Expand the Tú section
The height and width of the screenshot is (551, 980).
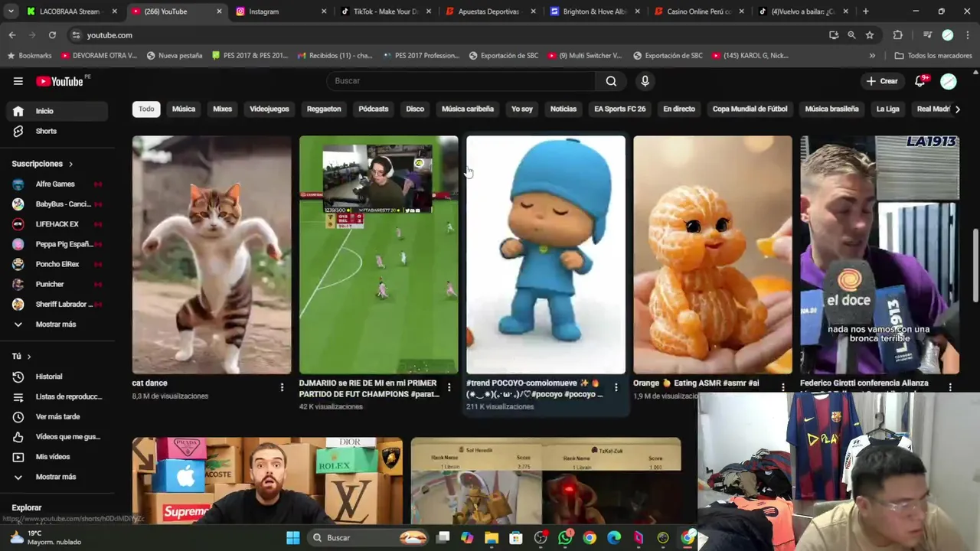point(21,357)
